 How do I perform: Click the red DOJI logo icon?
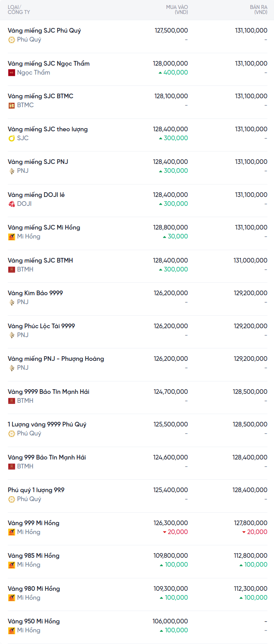click(12, 204)
